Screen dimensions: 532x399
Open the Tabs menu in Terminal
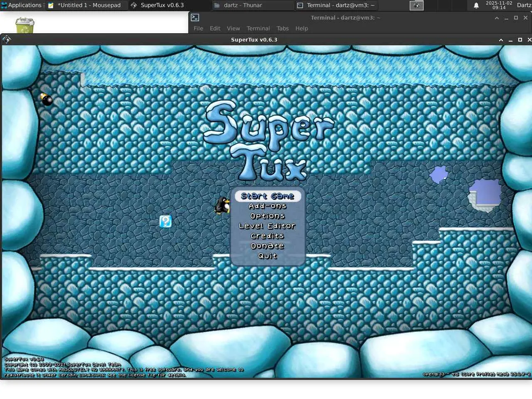(x=283, y=28)
